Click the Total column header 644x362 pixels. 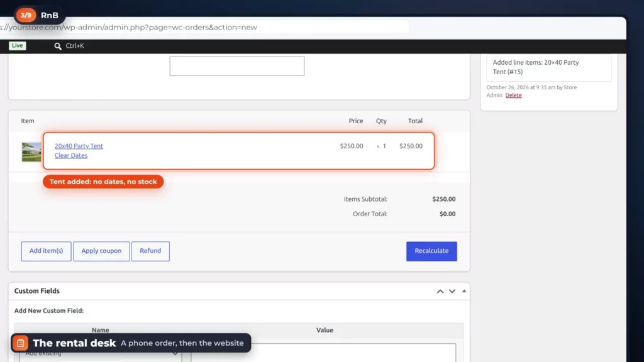(x=415, y=121)
